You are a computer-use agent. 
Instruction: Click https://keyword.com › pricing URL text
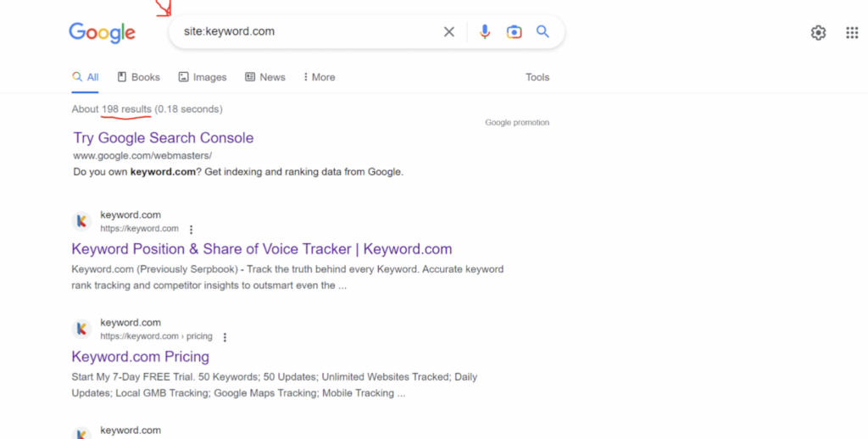(156, 336)
